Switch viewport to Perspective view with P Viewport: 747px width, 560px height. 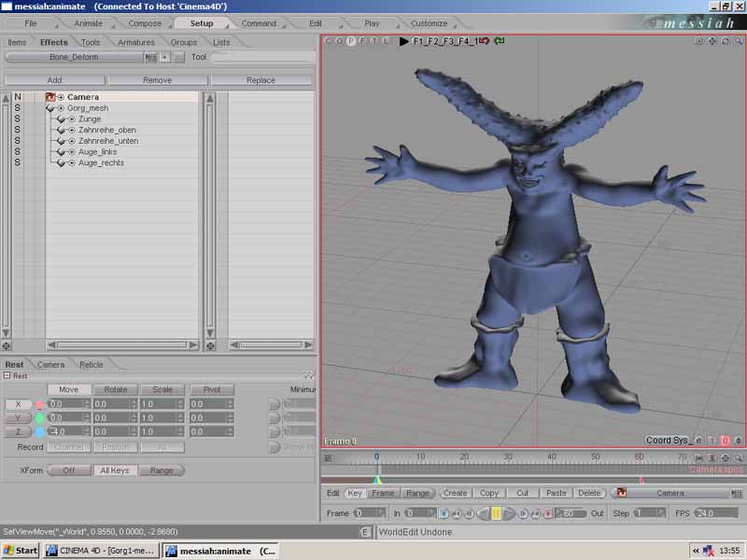pos(351,41)
